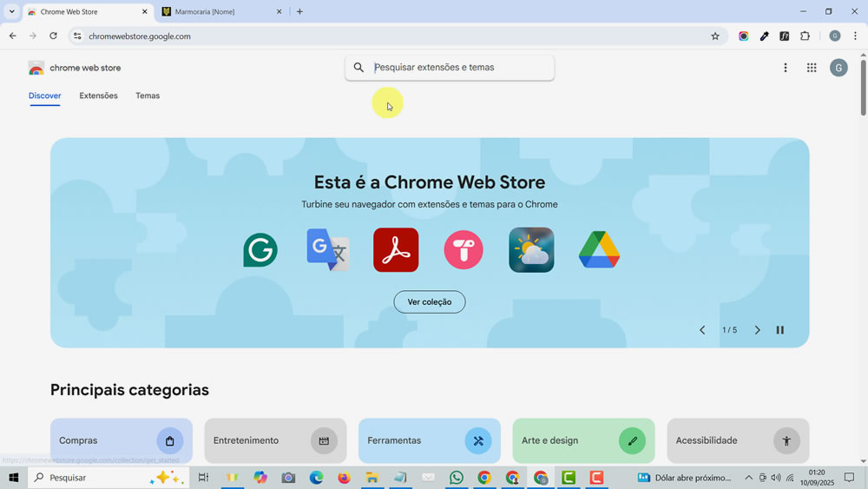Show the previous banner slide
868x489 pixels.
702,330
